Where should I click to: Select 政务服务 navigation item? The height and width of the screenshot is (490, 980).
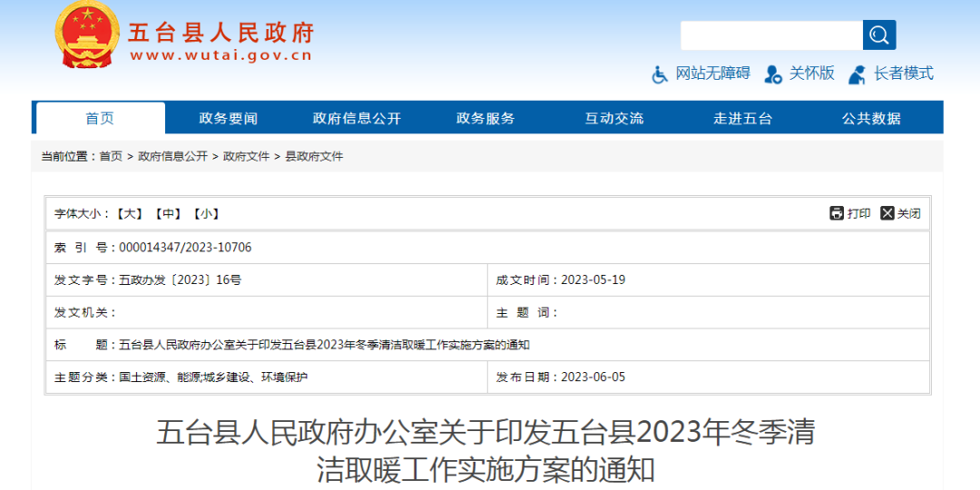point(485,118)
